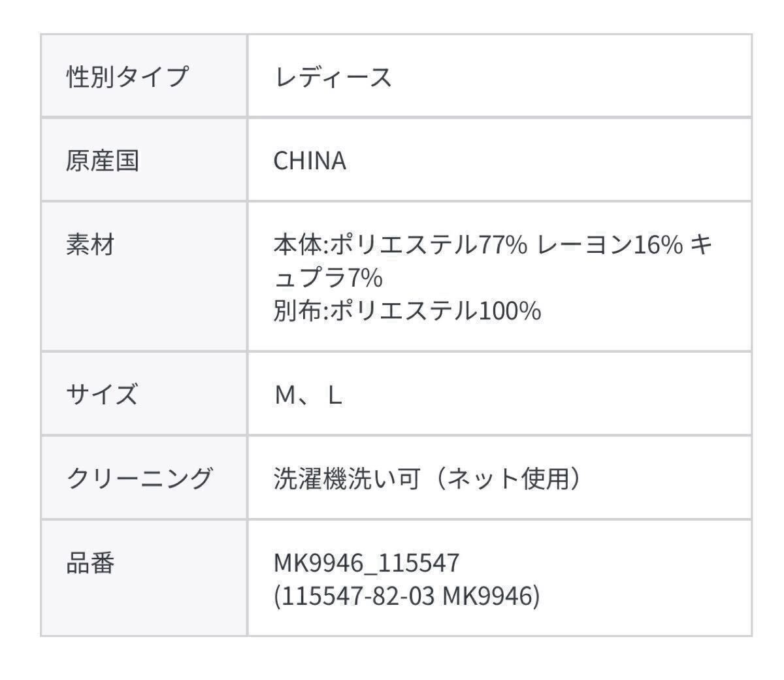Click the 性別タイプ row label

[127, 77]
